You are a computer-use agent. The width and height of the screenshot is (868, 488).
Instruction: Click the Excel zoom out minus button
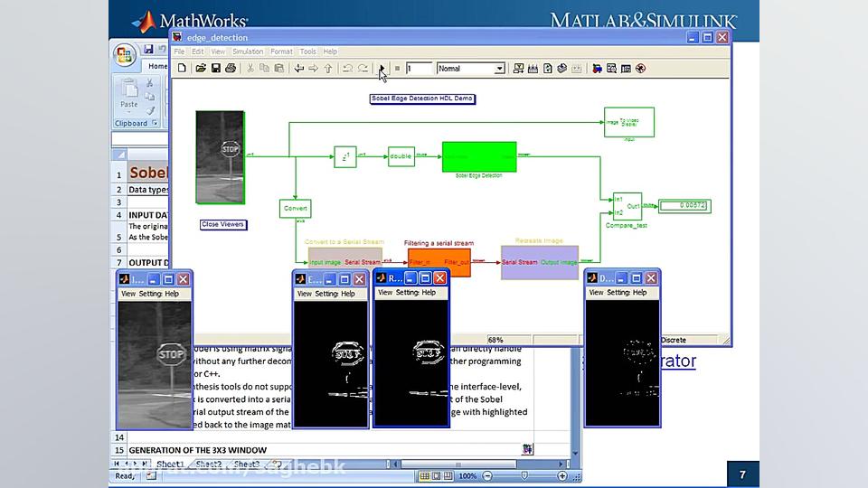pos(487,476)
